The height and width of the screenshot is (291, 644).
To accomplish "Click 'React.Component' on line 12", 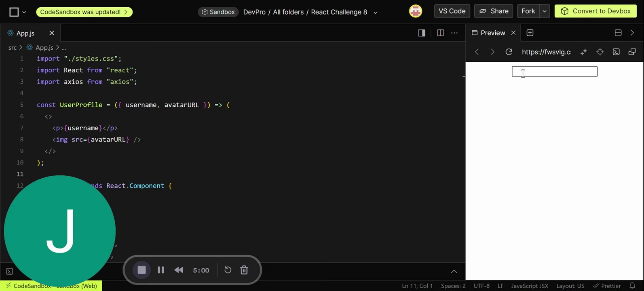I will tap(135, 186).
